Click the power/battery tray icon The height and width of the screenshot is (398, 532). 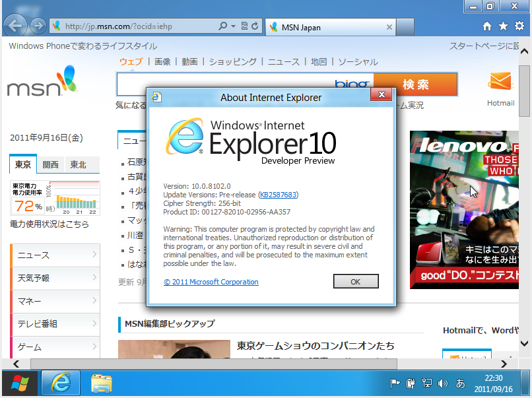[x=411, y=383]
